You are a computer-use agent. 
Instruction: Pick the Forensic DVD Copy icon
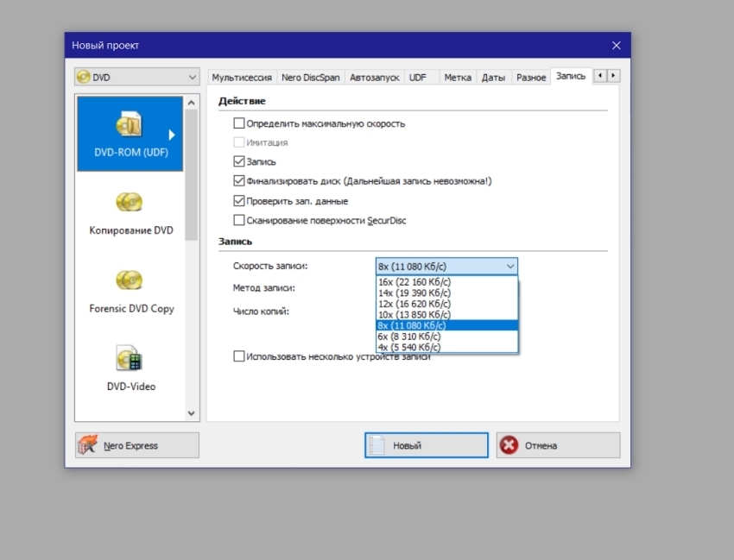(130, 280)
